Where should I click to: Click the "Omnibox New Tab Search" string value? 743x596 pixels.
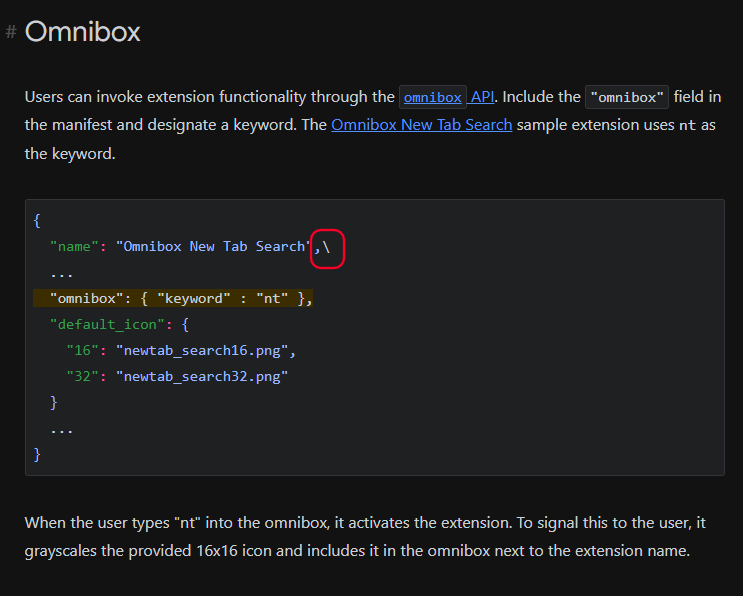(x=214, y=247)
